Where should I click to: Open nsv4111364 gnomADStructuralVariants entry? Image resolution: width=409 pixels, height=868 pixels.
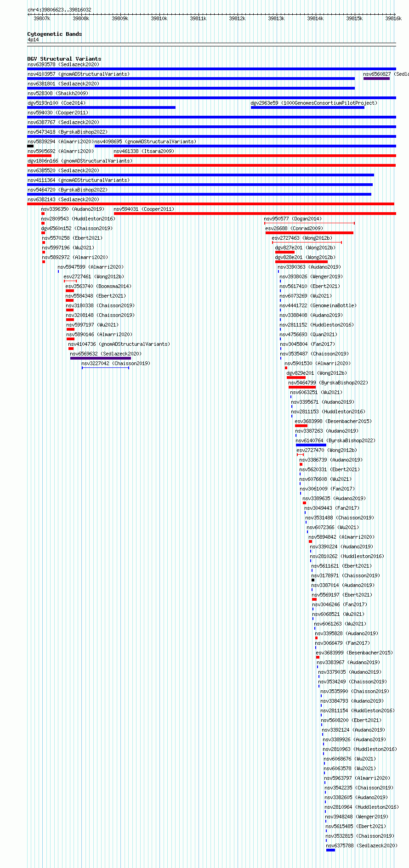(x=79, y=180)
